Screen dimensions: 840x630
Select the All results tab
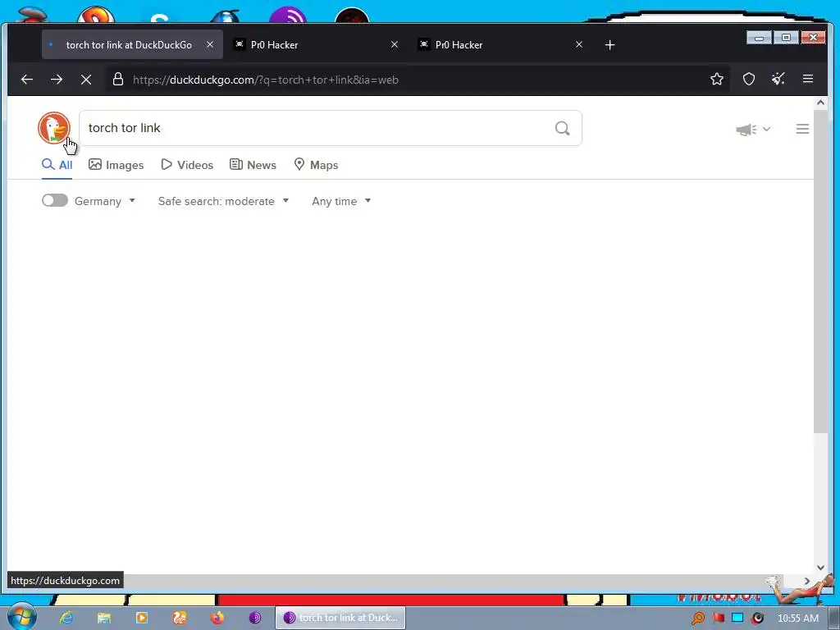(x=57, y=165)
